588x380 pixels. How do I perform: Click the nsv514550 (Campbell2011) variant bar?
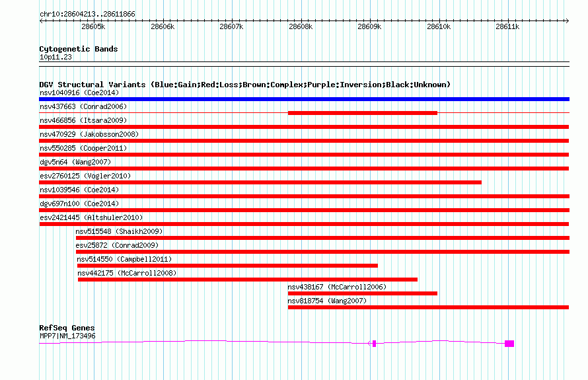coord(227,266)
